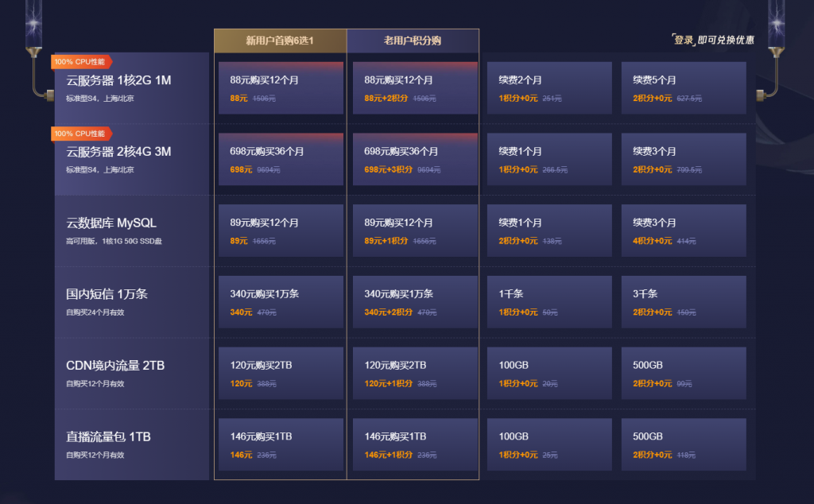
Task: Click 100% CPU性能 badge on 2核4G server
Action: point(80,134)
